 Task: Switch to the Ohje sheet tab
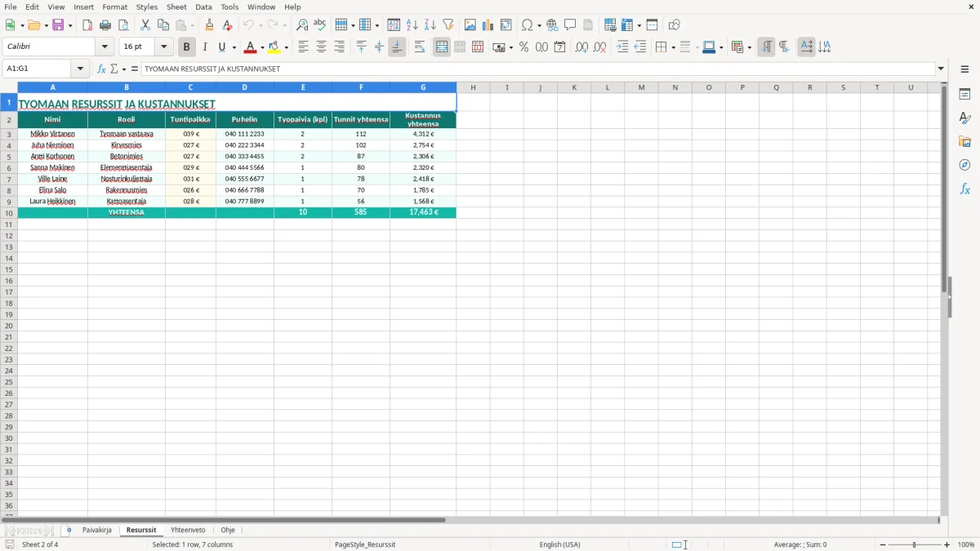coord(228,531)
